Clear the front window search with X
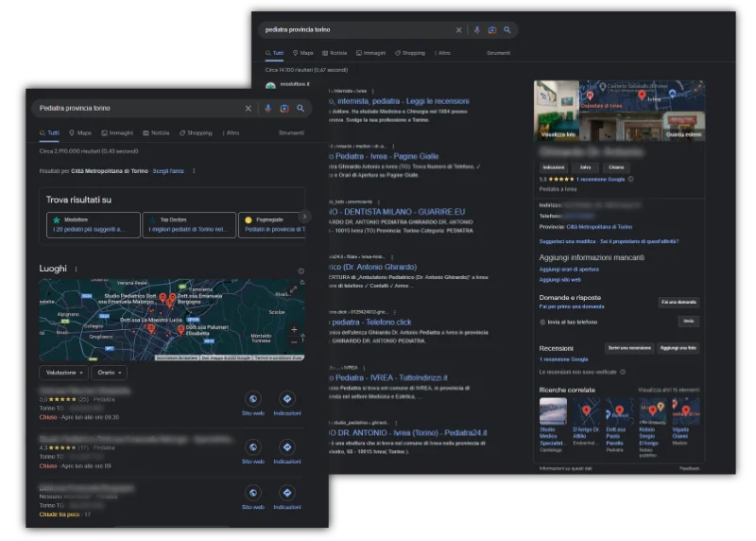 (249, 108)
